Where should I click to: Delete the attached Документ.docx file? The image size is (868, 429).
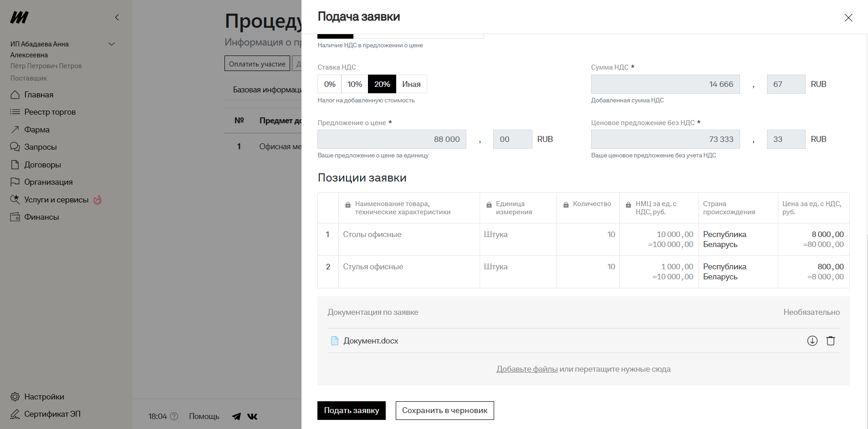click(x=831, y=341)
